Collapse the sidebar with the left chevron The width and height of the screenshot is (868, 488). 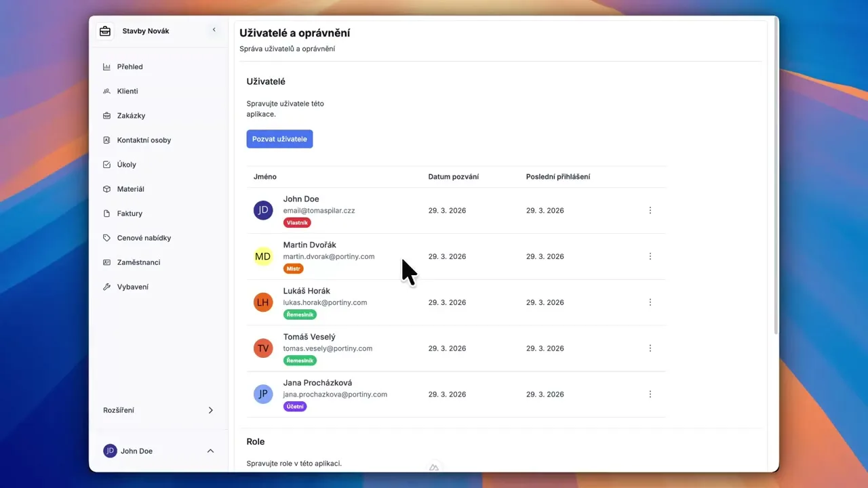(x=214, y=30)
